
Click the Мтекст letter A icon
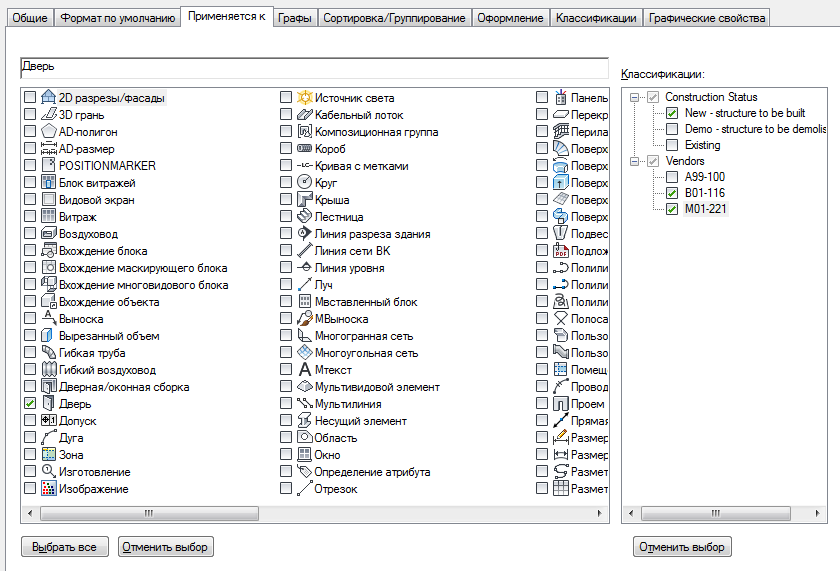tap(305, 370)
